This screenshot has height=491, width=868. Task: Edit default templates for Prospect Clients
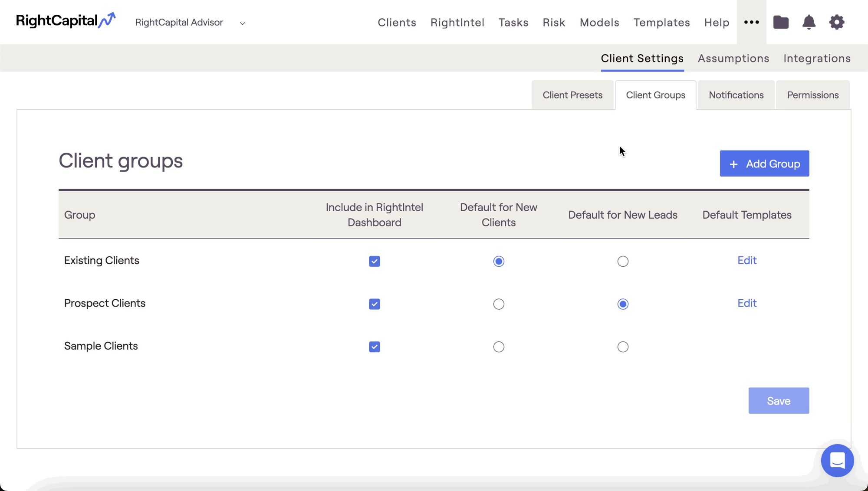(x=747, y=303)
